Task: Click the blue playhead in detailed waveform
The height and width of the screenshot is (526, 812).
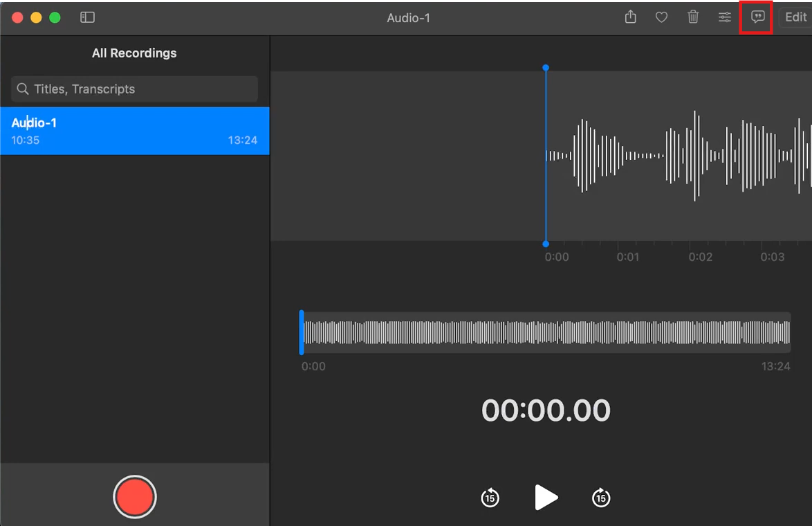Action: (546, 156)
